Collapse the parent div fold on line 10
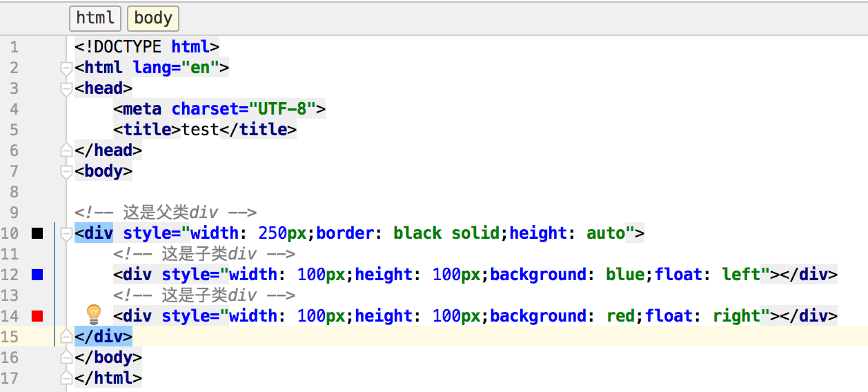The height and width of the screenshot is (392, 868). coord(66,233)
